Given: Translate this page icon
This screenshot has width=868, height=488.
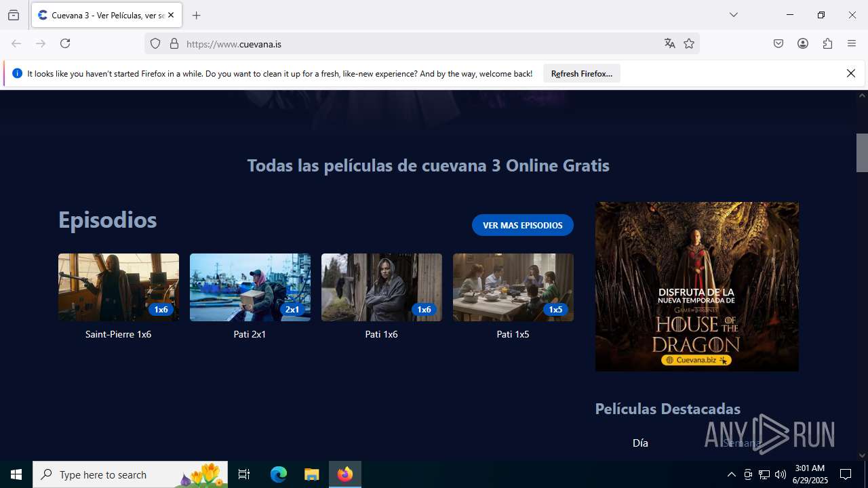Looking at the screenshot, I should click(x=670, y=43).
